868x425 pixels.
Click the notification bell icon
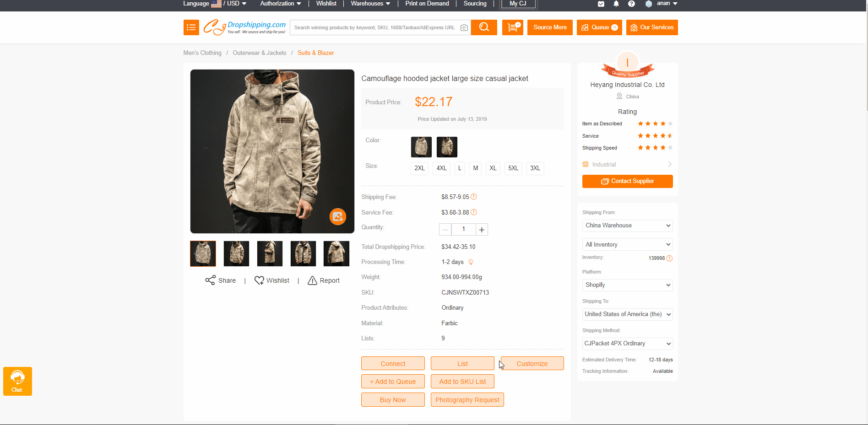[x=616, y=4]
